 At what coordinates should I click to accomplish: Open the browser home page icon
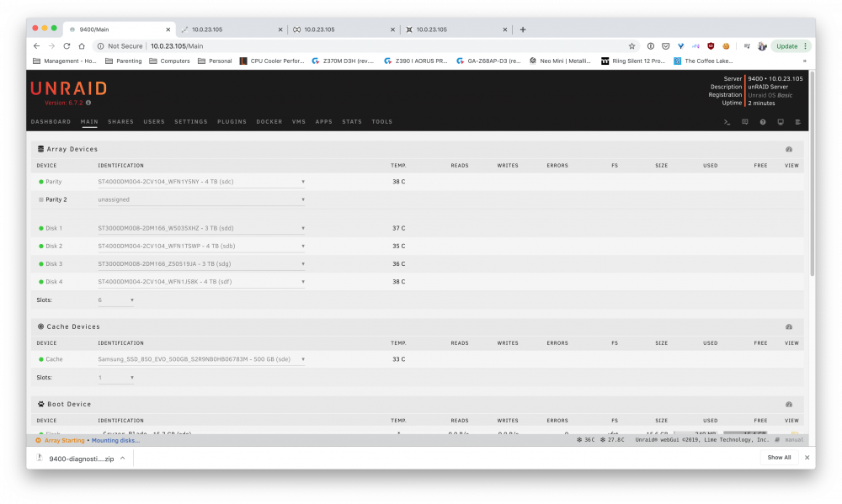82,46
